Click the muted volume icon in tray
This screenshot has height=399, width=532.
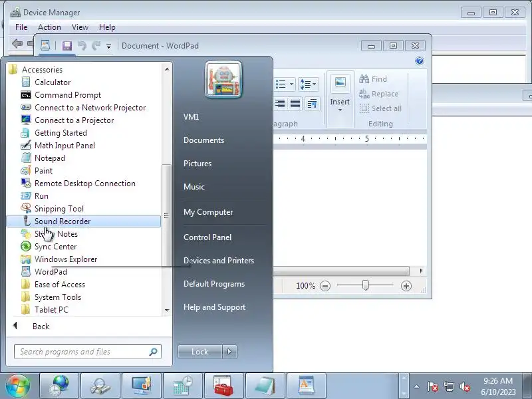464,386
